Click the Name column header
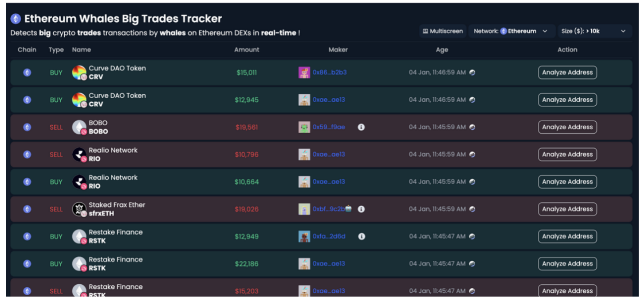Viewport: 644px width, 301px height. coord(81,50)
